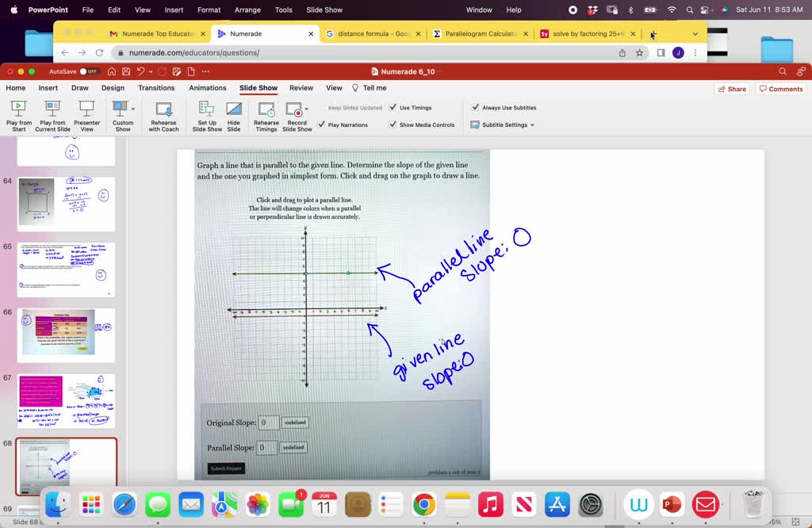Select slide 67 thumbnail
812x528 pixels.
tap(67, 401)
